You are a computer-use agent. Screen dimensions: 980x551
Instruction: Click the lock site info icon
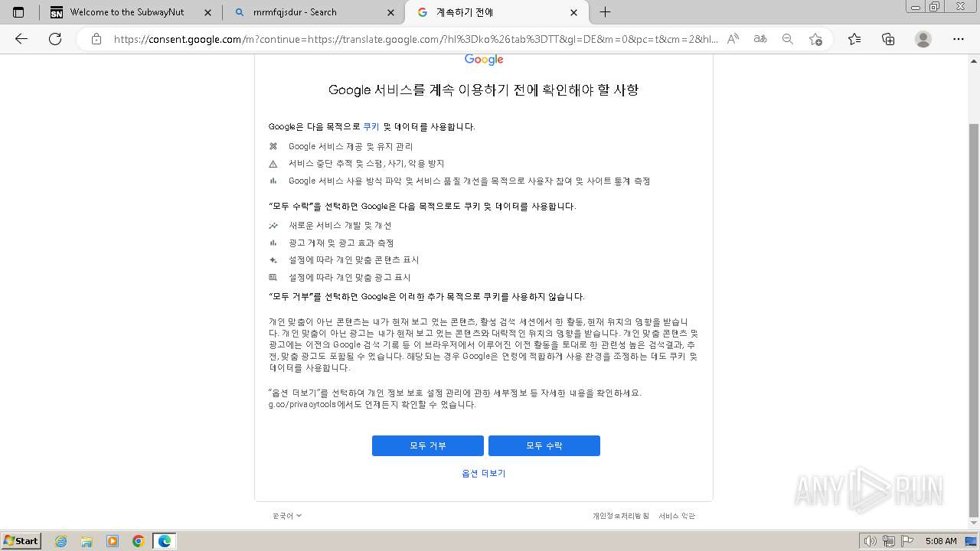[96, 39]
